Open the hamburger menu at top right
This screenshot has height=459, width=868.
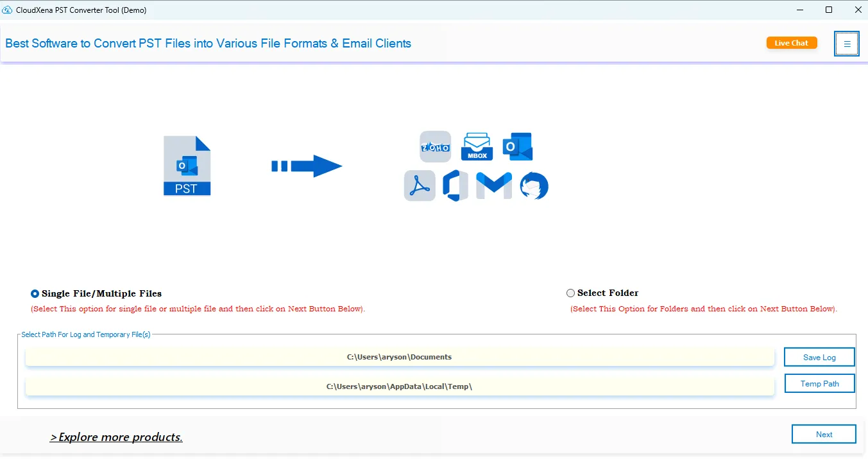[846, 44]
